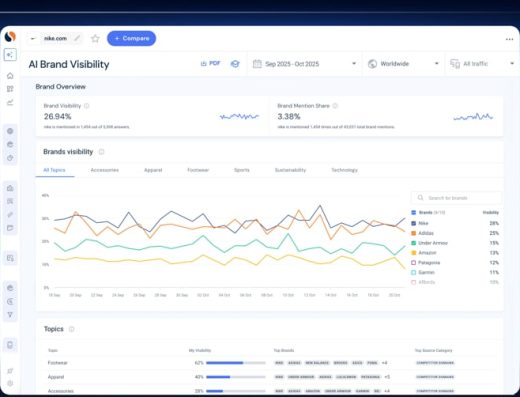
Task: Uncheck the Adidas brand checkbox
Action: pyautogui.click(x=414, y=233)
